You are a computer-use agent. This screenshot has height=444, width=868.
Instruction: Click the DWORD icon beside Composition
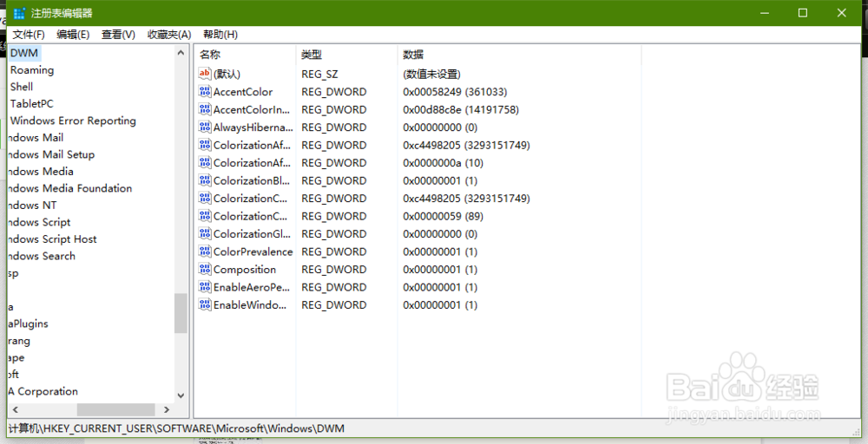coord(205,270)
